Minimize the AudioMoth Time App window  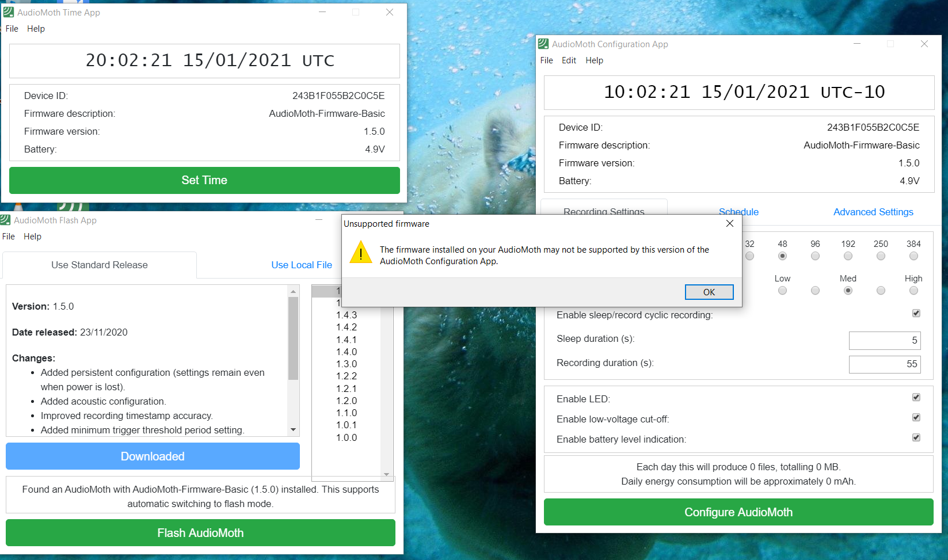tap(322, 12)
